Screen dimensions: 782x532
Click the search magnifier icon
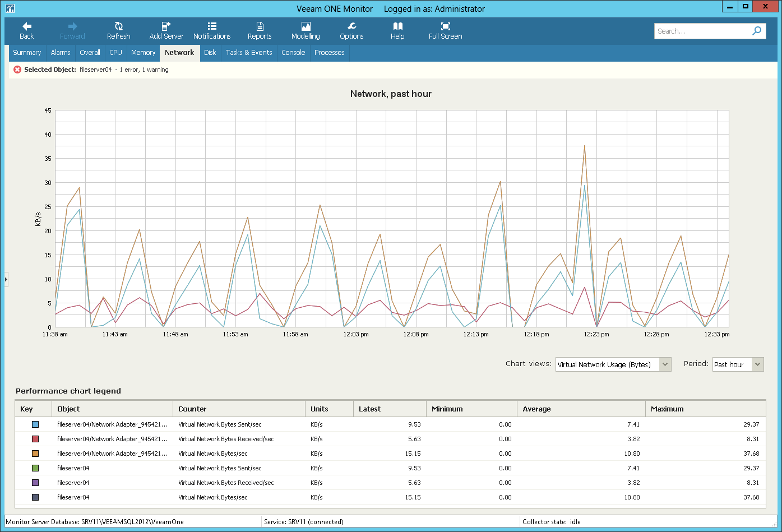(757, 31)
